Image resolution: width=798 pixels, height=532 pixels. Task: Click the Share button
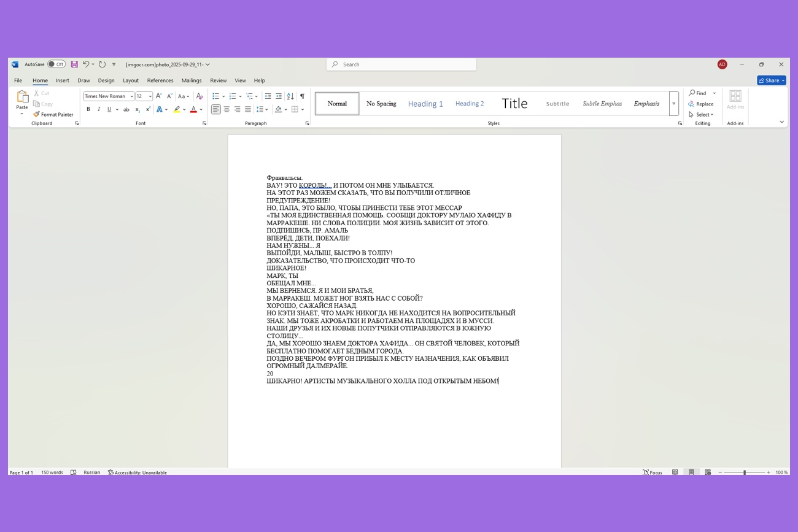[x=771, y=80]
